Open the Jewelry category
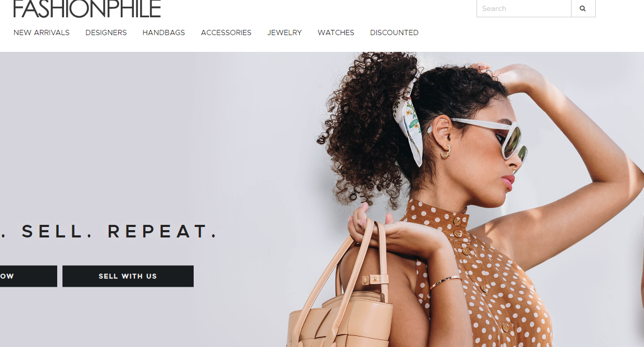This screenshot has width=644, height=347. [x=284, y=32]
